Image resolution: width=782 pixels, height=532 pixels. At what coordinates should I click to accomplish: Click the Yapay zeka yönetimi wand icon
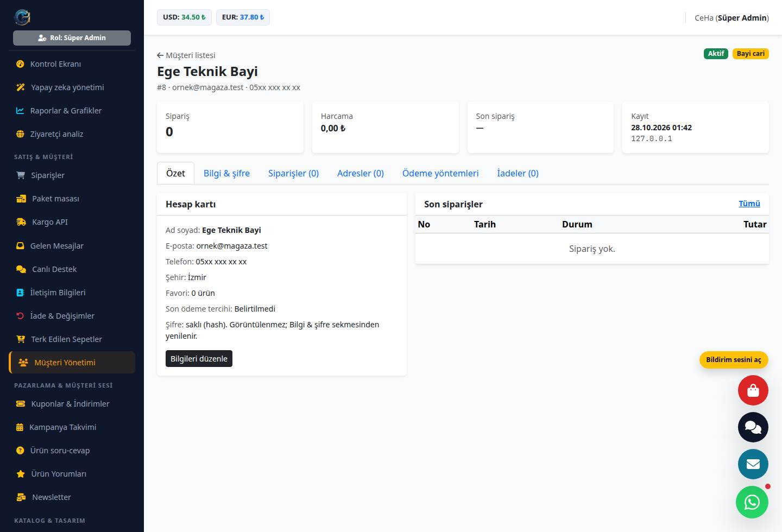(x=21, y=87)
